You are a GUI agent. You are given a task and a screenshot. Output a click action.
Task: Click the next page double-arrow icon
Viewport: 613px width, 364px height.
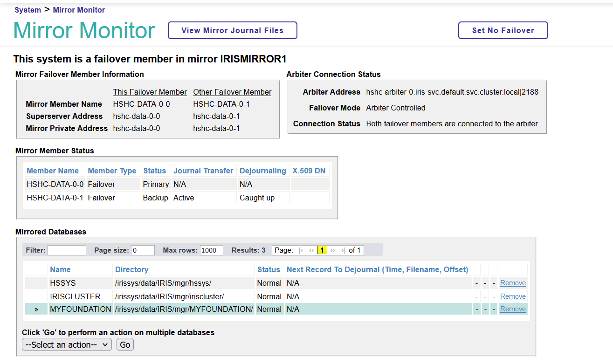click(x=333, y=250)
